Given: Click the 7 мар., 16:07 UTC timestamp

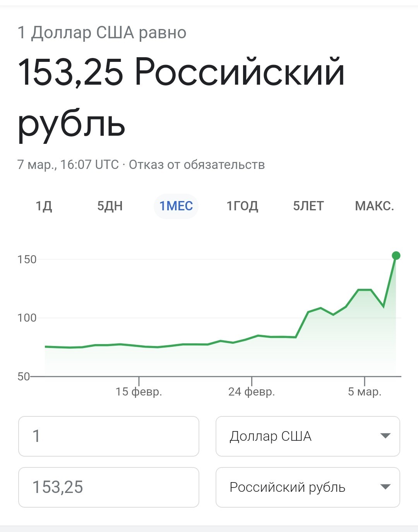Looking at the screenshot, I should 68,165.
